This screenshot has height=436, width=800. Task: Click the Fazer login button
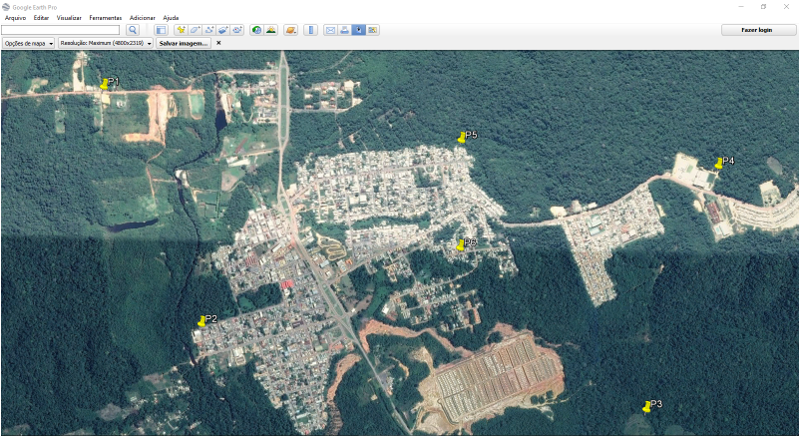[x=756, y=30]
